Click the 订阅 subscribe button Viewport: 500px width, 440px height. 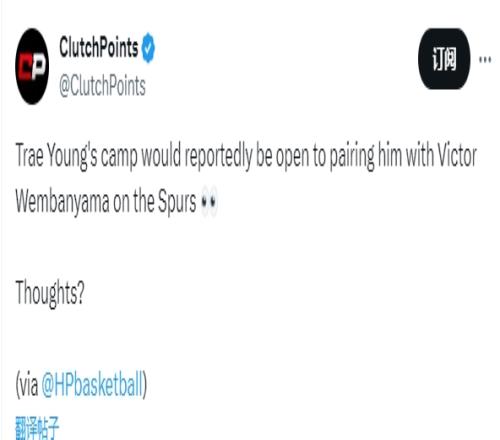pyautogui.click(x=444, y=59)
